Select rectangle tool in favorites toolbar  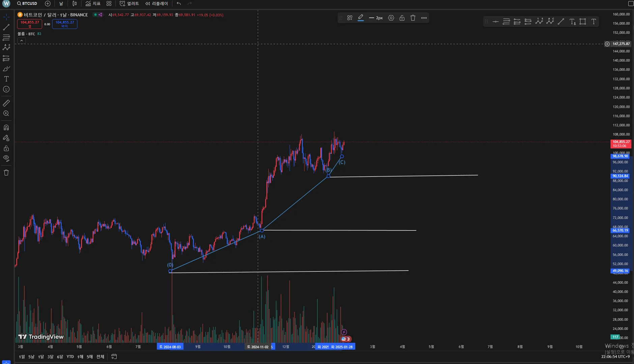583,22
